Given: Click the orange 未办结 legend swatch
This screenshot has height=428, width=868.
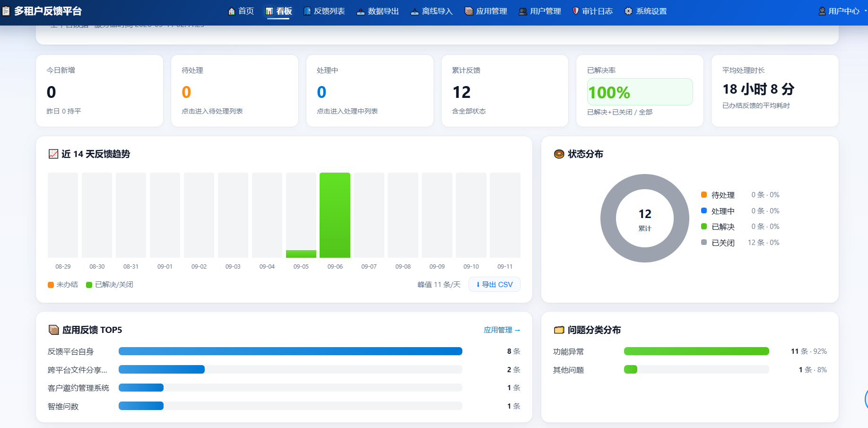Looking at the screenshot, I should [x=51, y=285].
